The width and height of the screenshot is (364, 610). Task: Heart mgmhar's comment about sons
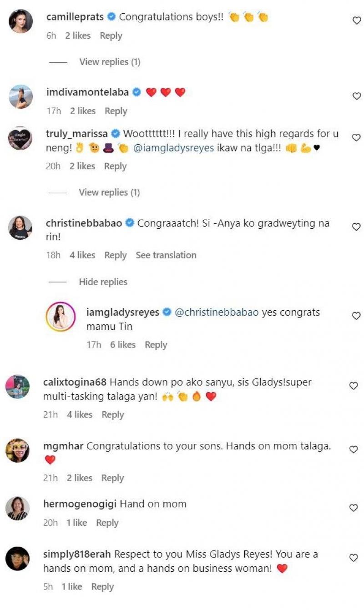coord(354,449)
